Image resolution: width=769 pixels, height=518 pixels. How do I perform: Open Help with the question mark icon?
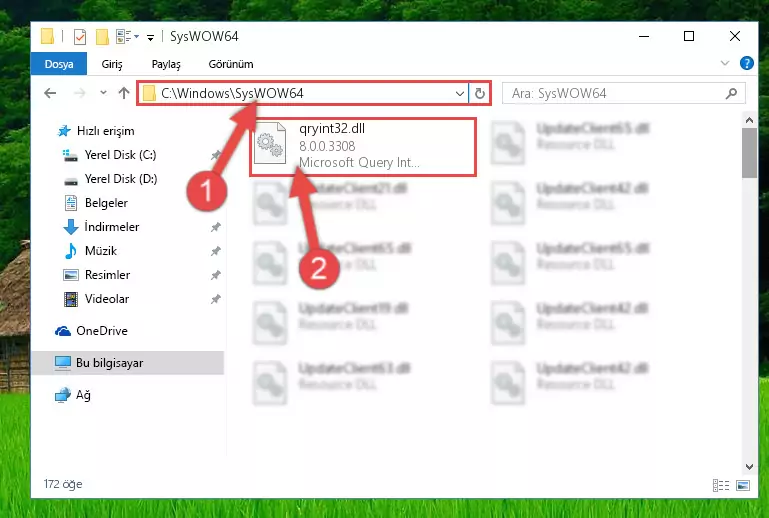pyautogui.click(x=746, y=63)
